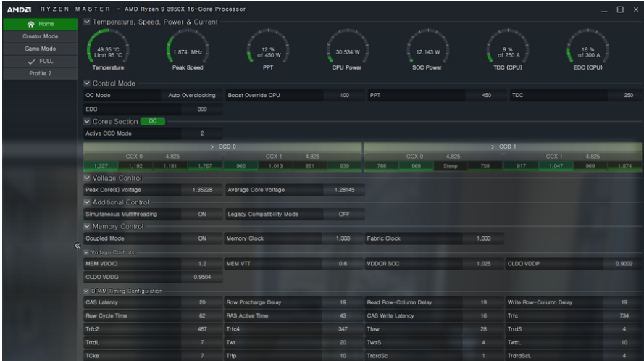Screen dimensions: 644x361
Task: Click the Home house icon
Action: tap(31, 24)
